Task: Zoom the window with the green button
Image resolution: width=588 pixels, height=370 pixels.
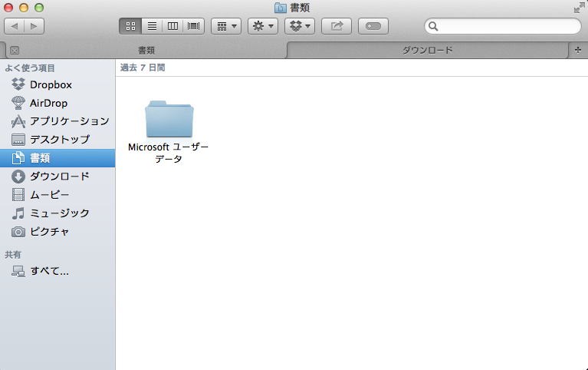Action: 39,8
